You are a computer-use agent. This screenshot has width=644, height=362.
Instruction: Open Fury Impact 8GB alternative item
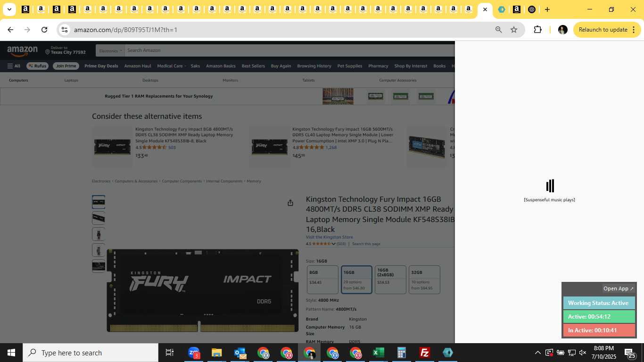[184, 135]
